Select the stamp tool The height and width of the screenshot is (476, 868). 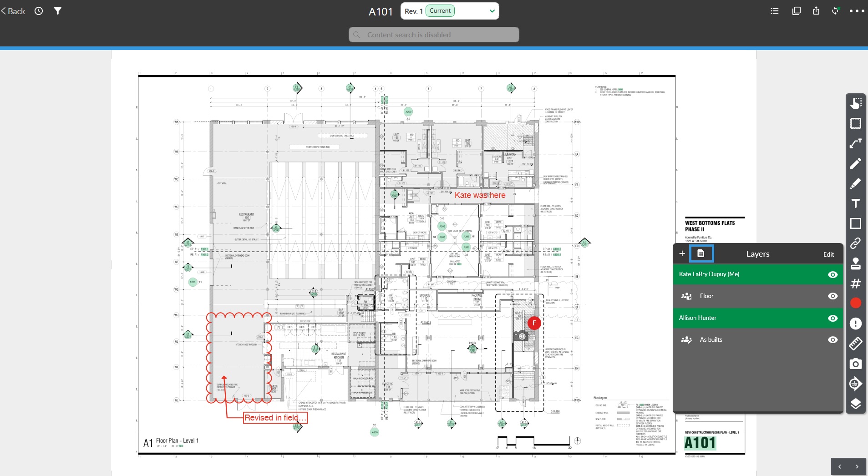pyautogui.click(x=855, y=263)
